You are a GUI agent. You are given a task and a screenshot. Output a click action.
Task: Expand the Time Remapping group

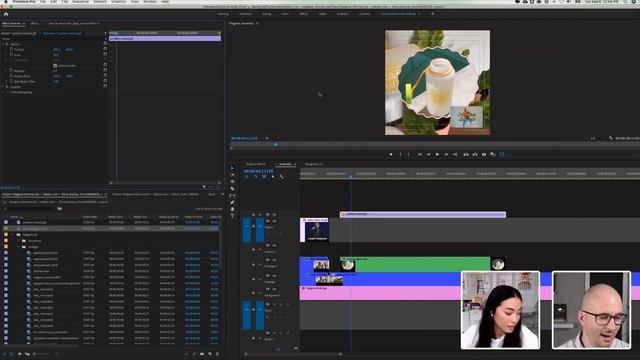(x=3, y=92)
